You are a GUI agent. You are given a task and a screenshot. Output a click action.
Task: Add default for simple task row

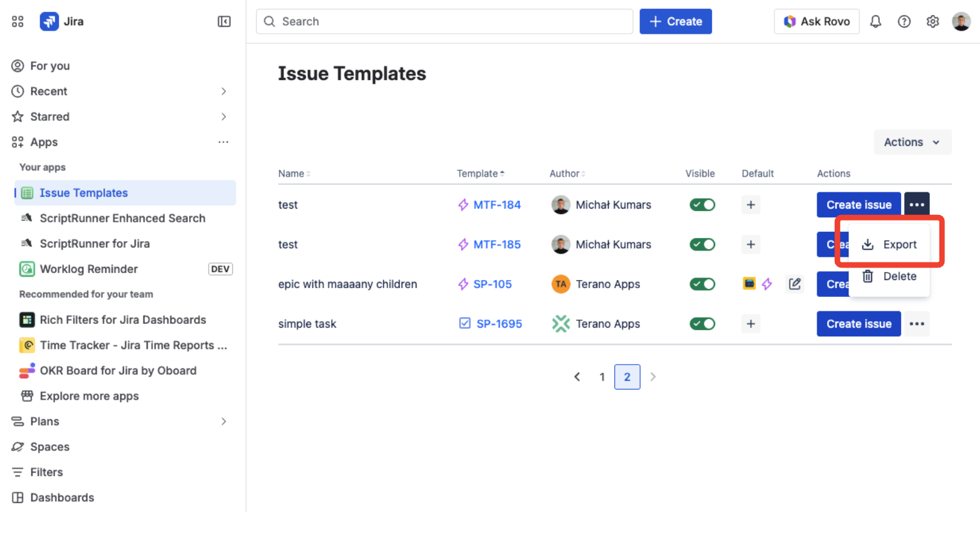pyautogui.click(x=751, y=324)
